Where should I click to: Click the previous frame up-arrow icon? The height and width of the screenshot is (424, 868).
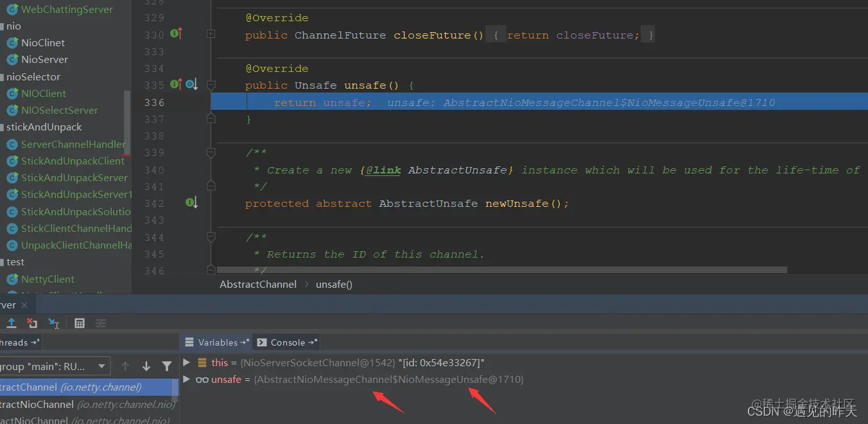point(126,366)
